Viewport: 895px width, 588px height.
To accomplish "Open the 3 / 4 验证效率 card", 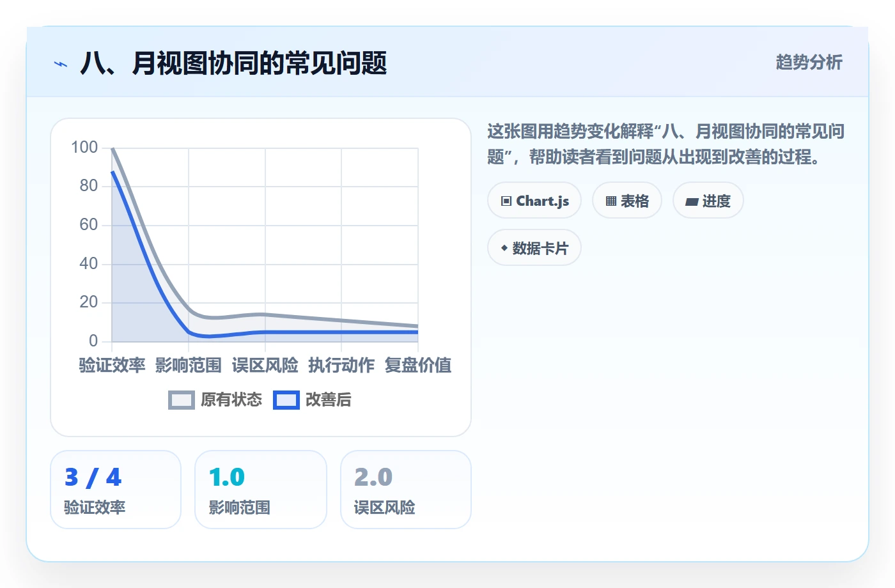I will pos(116,490).
